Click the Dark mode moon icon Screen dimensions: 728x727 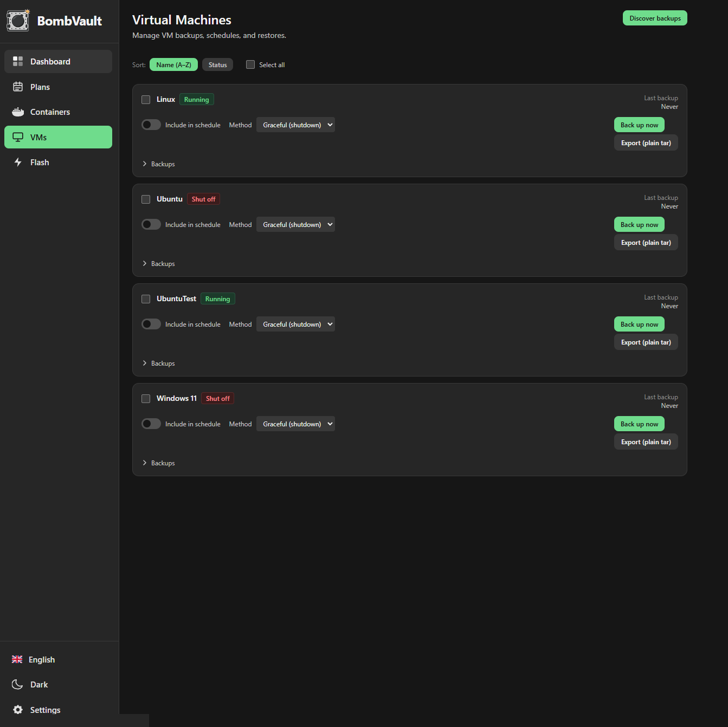tap(17, 684)
